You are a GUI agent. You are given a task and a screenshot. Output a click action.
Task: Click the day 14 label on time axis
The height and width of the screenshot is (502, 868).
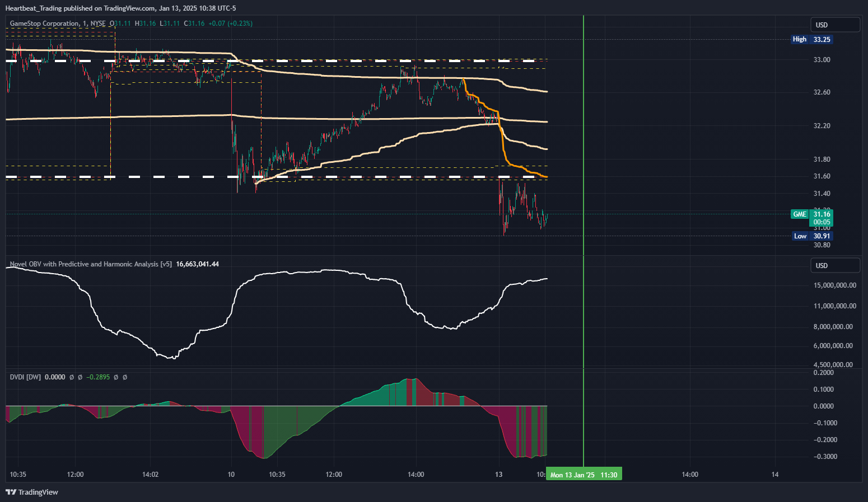point(775,475)
